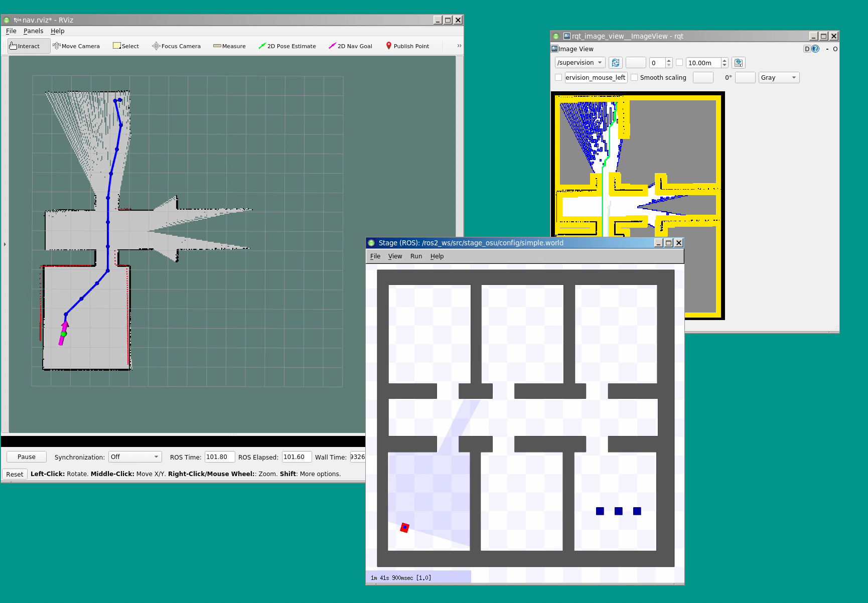The width and height of the screenshot is (868, 603).
Task: Pick the Measure tool
Action: pyautogui.click(x=229, y=46)
